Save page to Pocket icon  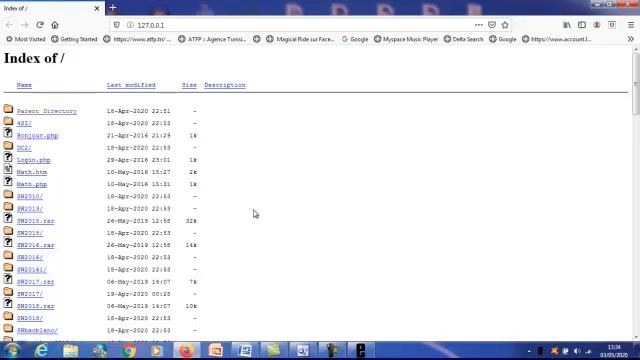(x=492, y=25)
